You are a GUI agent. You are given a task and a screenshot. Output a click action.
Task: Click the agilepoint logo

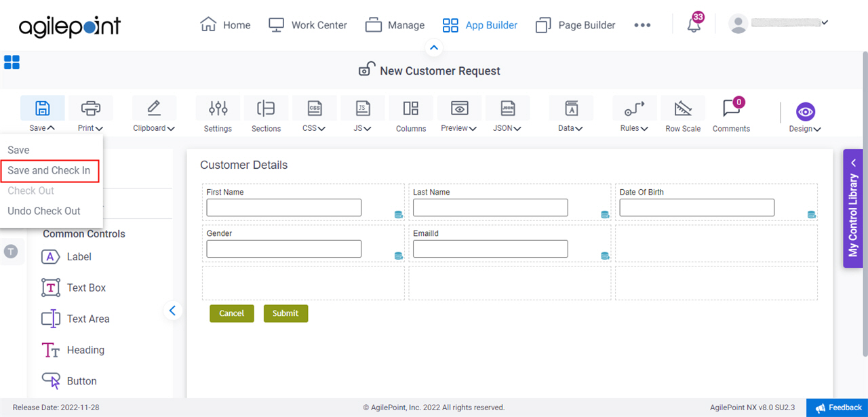(69, 26)
